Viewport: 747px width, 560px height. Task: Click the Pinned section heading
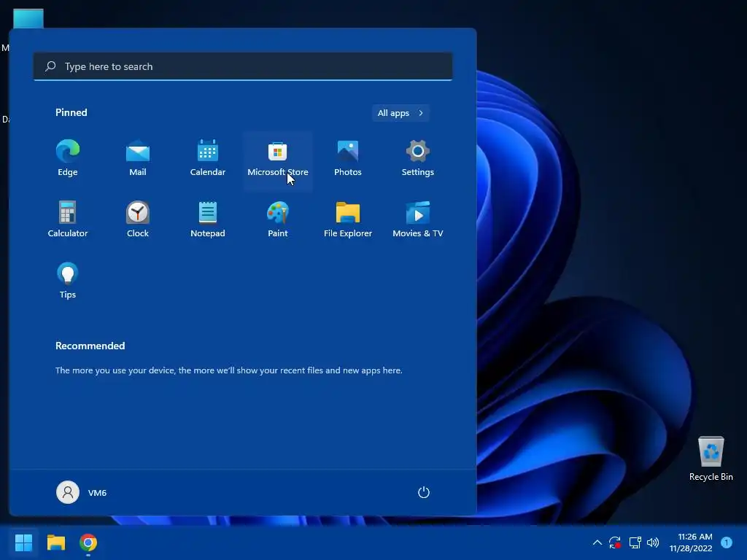(x=71, y=112)
